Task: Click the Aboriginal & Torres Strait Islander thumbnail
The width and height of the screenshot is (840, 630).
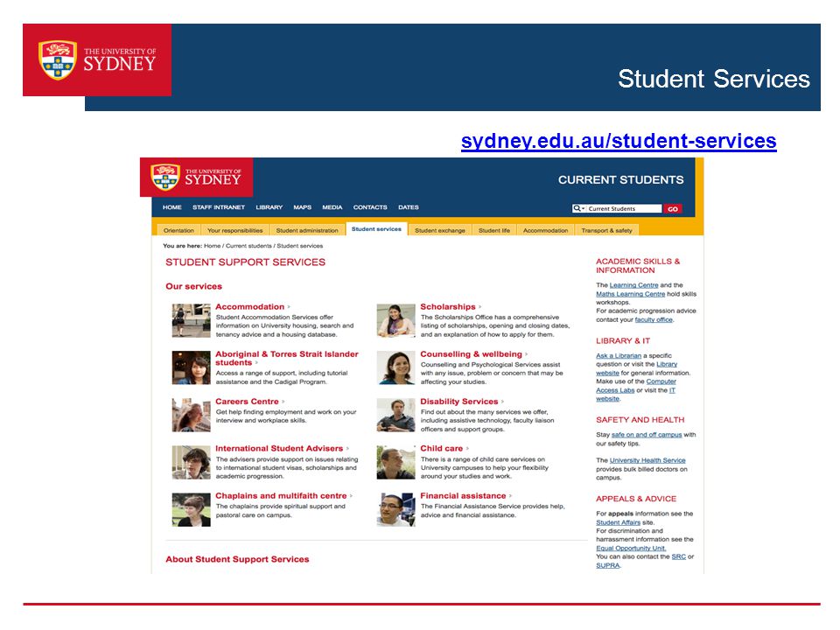Action: click(192, 367)
